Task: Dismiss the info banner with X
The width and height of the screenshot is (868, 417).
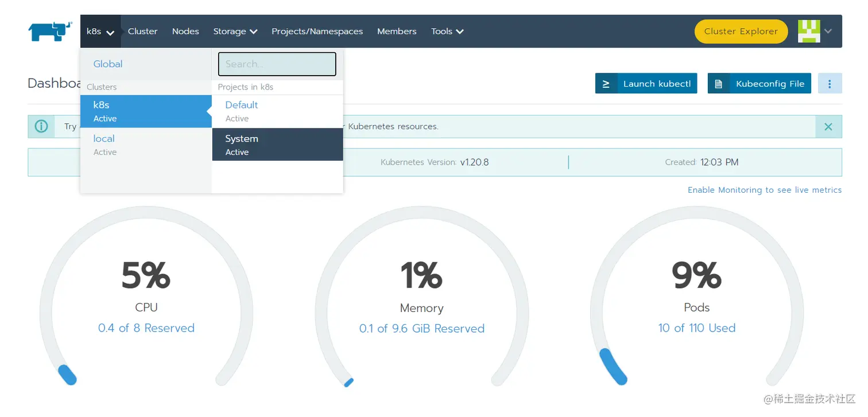Action: coord(828,127)
